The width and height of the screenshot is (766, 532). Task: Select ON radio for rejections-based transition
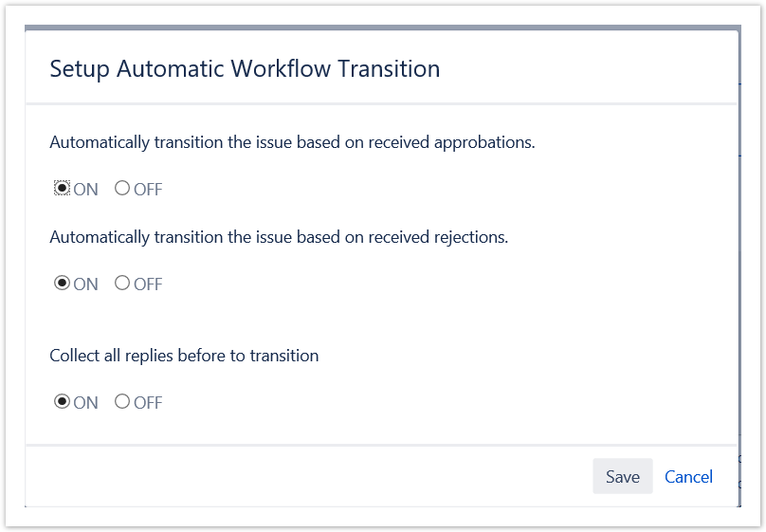pos(62,284)
